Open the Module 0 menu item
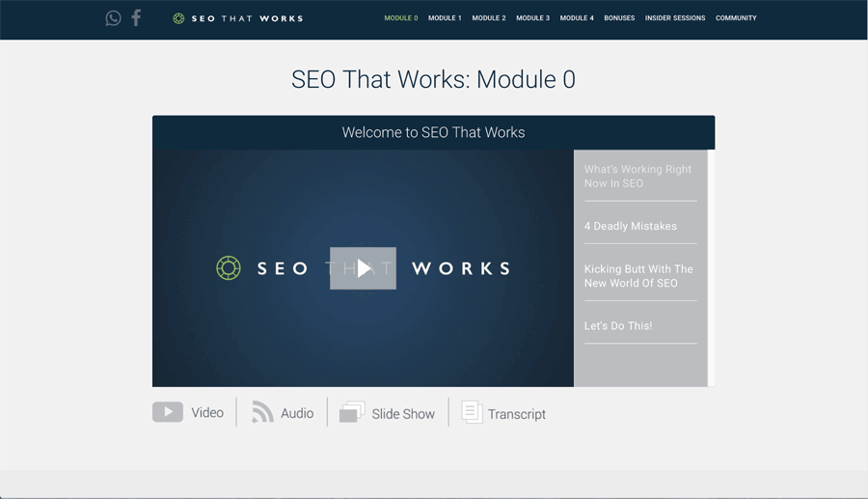 tap(401, 18)
